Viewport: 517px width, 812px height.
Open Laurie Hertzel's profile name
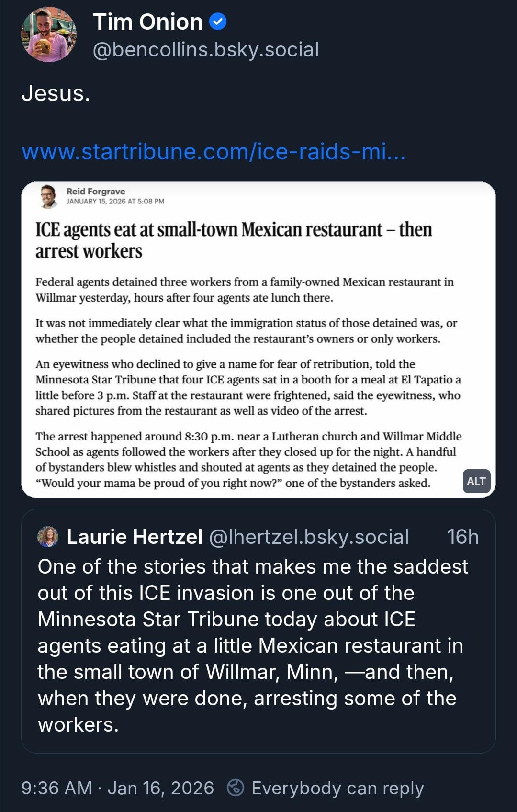135,537
